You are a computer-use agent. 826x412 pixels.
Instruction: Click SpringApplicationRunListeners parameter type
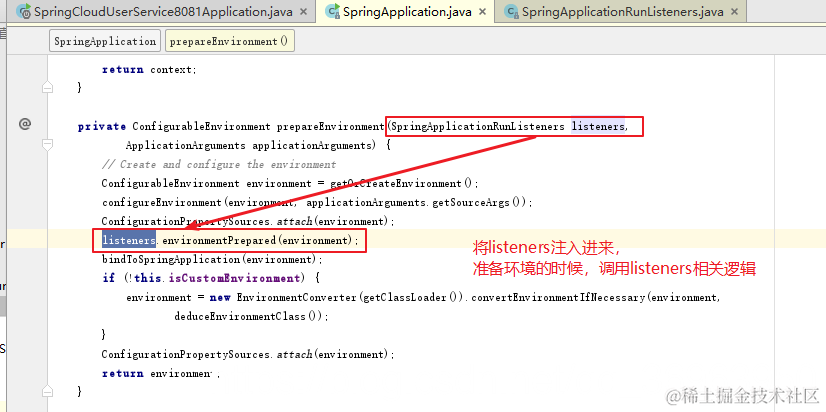point(478,126)
